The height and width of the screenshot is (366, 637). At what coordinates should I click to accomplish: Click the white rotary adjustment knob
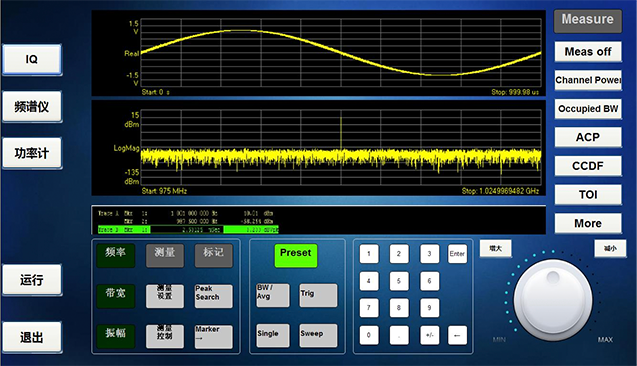click(553, 301)
